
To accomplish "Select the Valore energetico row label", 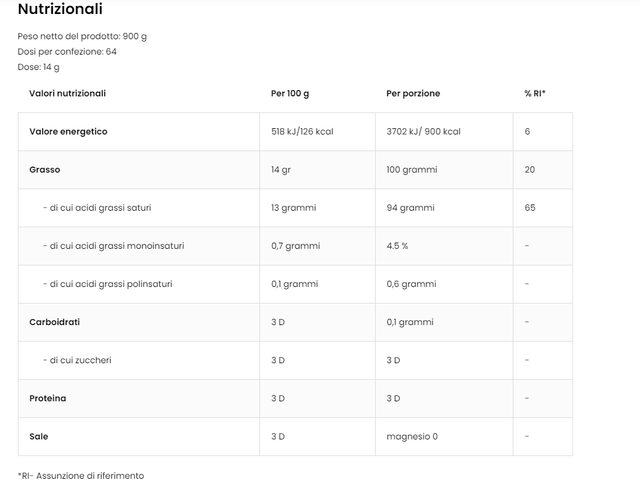I will point(68,132).
